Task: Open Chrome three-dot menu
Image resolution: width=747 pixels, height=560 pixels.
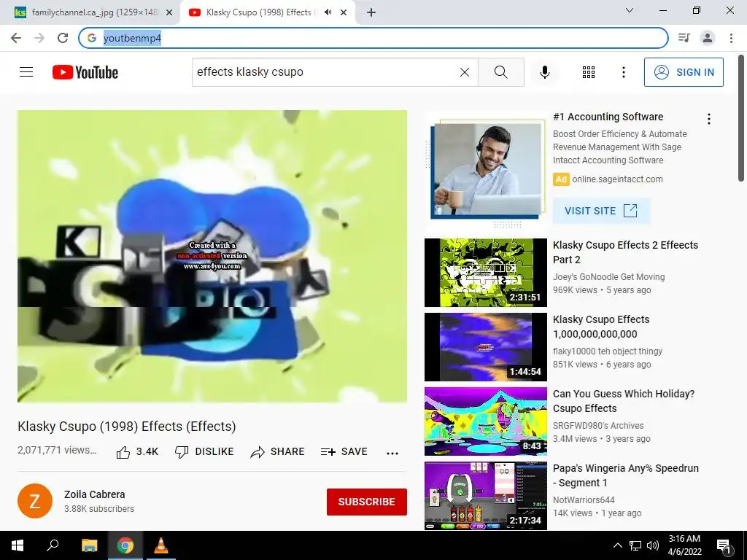Action: pyautogui.click(x=731, y=38)
